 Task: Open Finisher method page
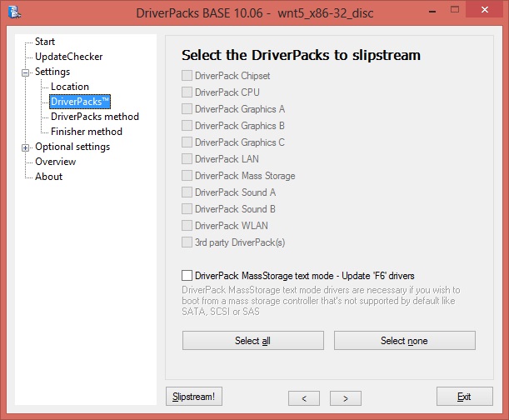click(87, 131)
